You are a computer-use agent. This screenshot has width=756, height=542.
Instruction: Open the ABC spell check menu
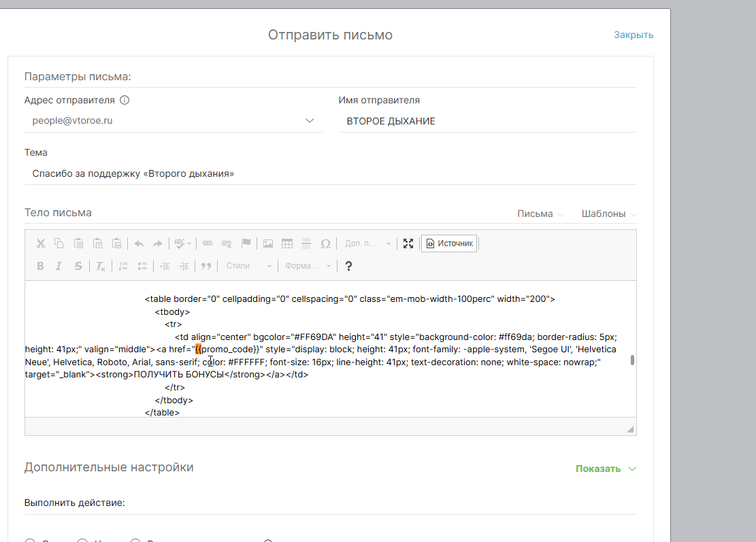pyautogui.click(x=182, y=243)
